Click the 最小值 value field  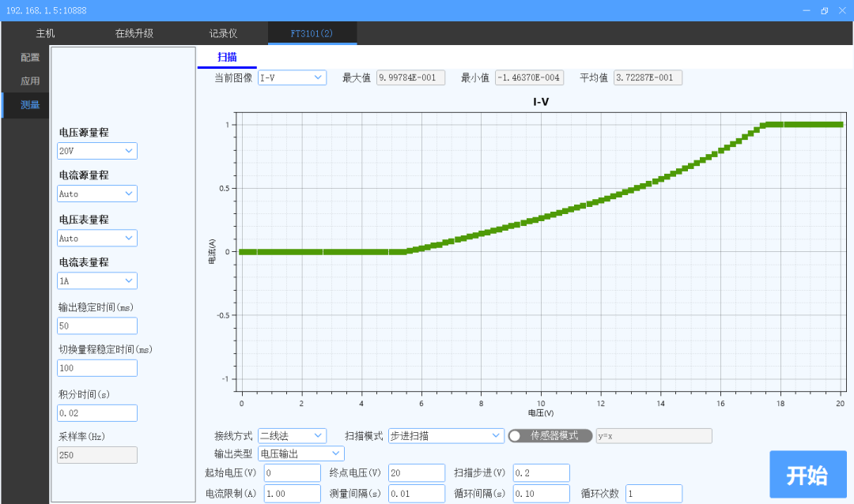coord(529,78)
